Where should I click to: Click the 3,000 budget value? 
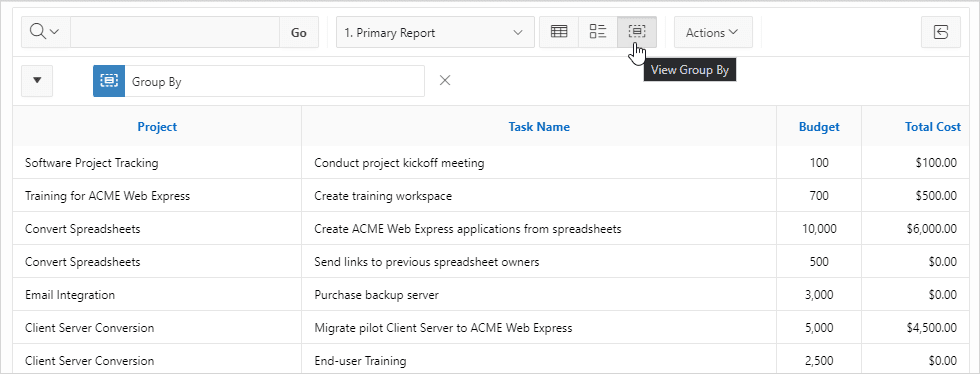(x=819, y=295)
